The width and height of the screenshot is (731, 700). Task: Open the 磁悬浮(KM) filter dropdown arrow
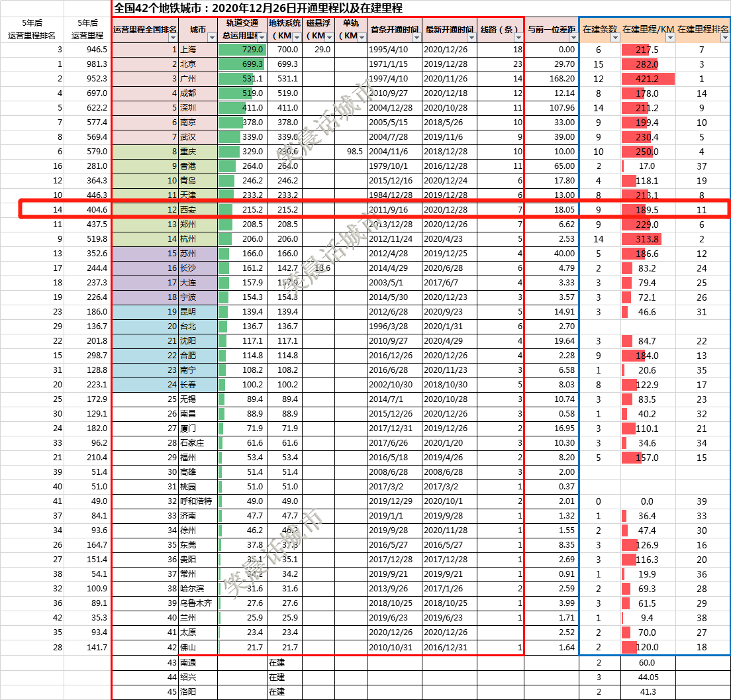329,37
